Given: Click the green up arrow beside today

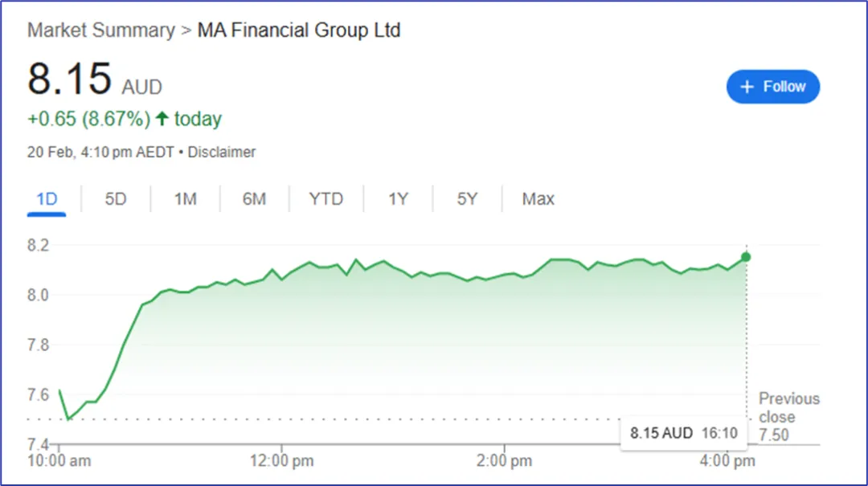Looking at the screenshot, I should click(x=162, y=120).
